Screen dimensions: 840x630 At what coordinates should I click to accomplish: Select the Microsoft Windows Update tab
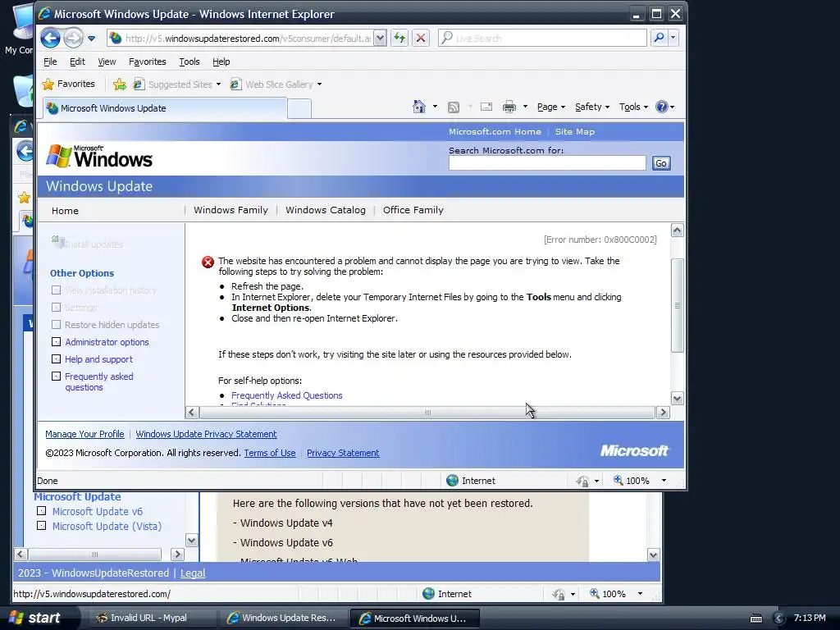(165, 108)
